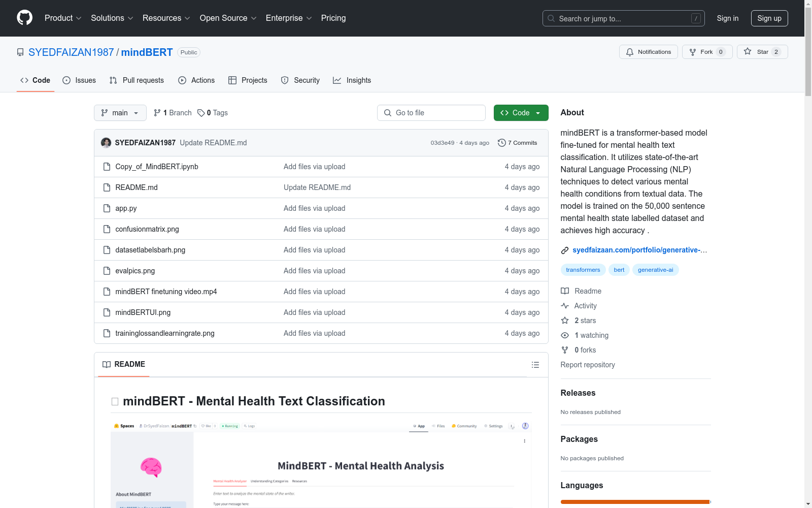The width and height of the screenshot is (812, 508).
Task: Expand the Product menu
Action: click(63, 18)
